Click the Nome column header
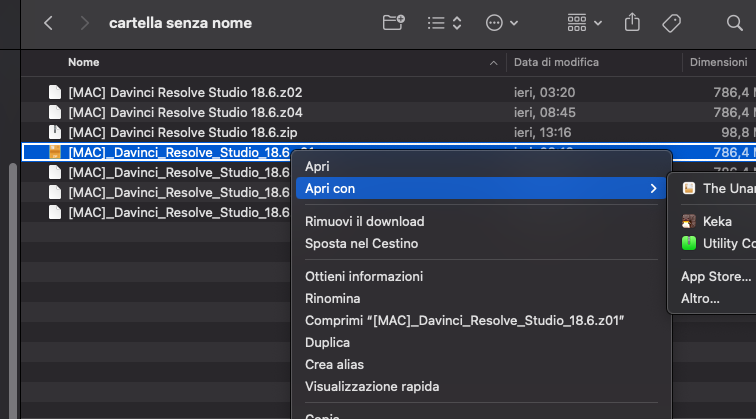The image size is (756, 419). coord(83,62)
